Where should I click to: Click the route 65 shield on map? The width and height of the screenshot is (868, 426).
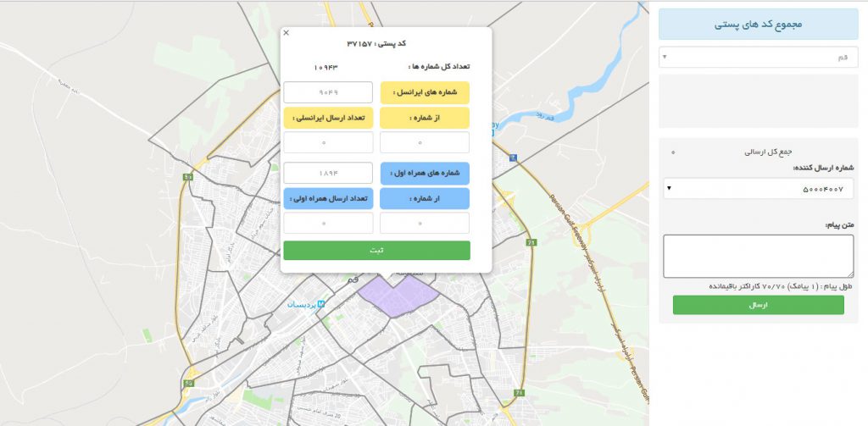(189, 383)
